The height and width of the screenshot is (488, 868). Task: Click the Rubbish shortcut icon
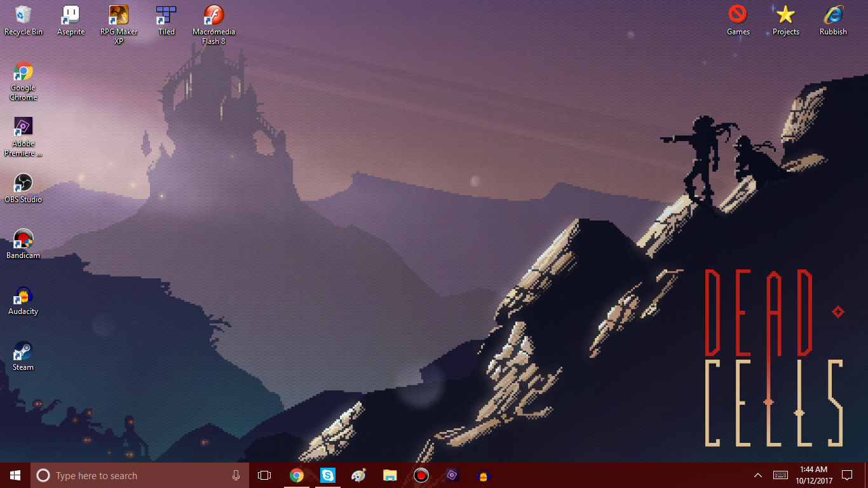(833, 15)
